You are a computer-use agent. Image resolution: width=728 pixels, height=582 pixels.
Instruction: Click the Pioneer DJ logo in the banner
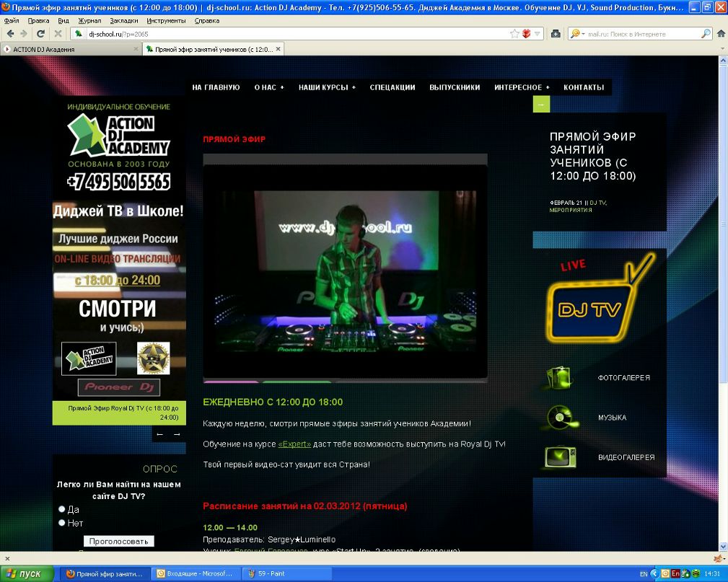click(x=119, y=387)
